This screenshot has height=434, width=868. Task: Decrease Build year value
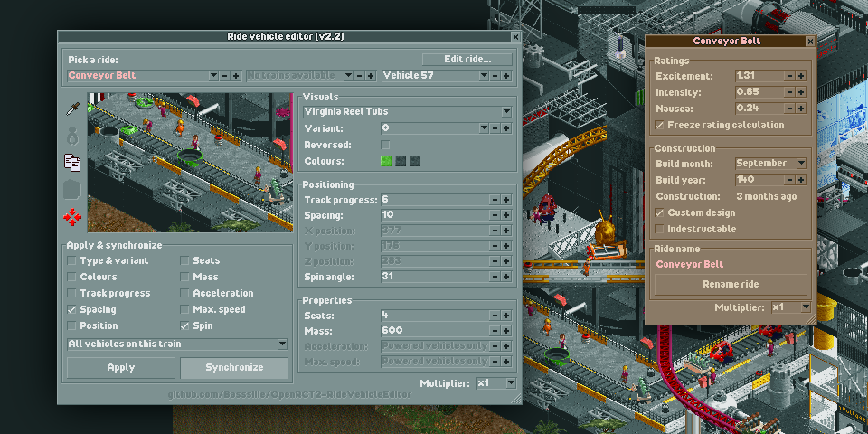(790, 180)
